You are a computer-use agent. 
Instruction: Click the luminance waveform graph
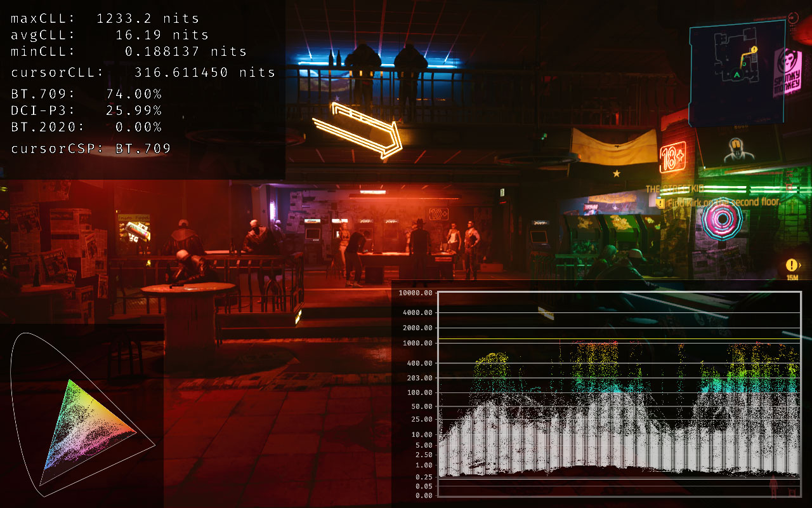619,393
